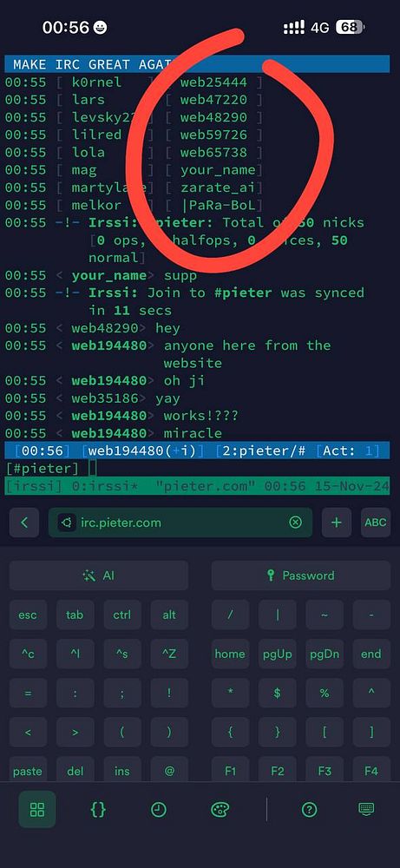Tap the AI magic wand button
The width and height of the screenshot is (400, 868).
(x=98, y=575)
